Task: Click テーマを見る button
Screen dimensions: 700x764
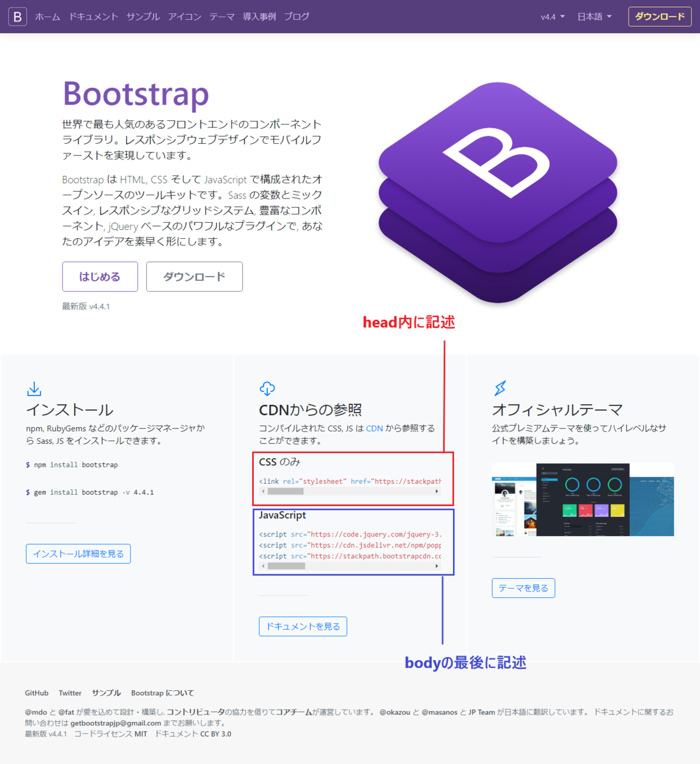Action: click(x=523, y=588)
